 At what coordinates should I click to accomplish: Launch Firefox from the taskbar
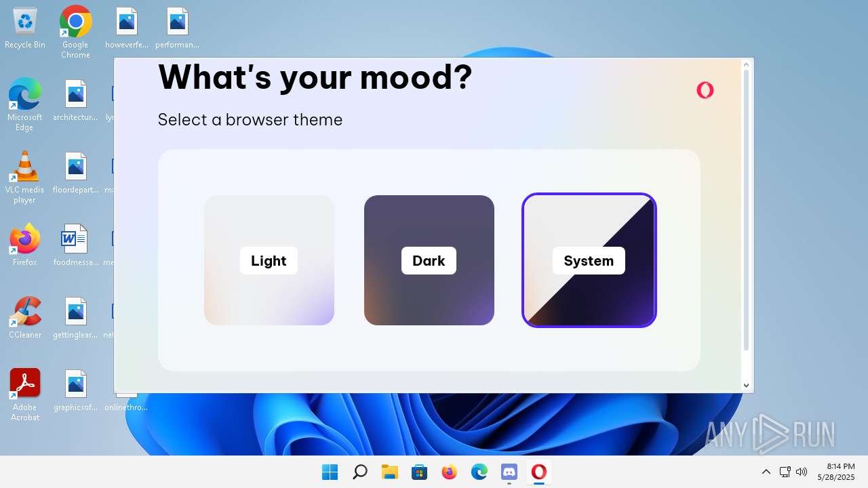coord(449,472)
